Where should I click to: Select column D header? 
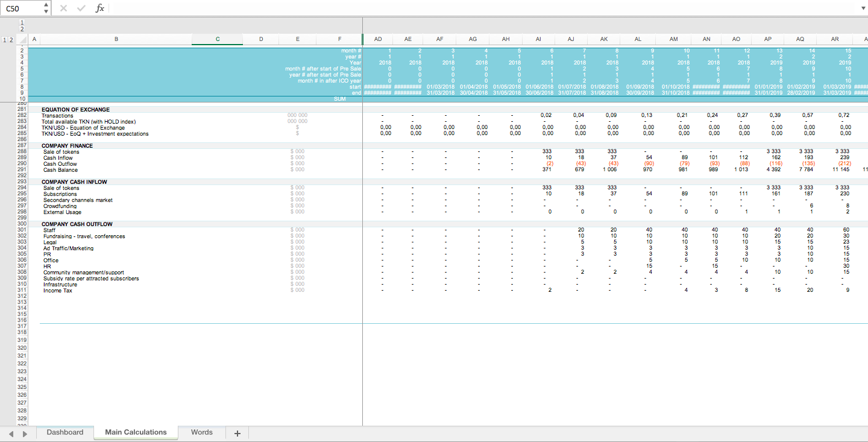(260, 40)
